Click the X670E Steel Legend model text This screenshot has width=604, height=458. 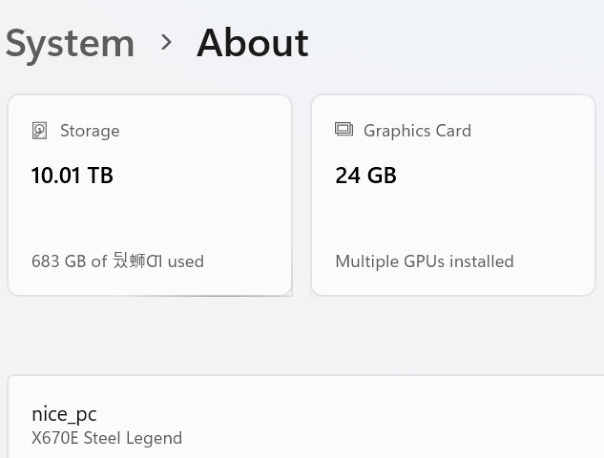[x=107, y=438]
